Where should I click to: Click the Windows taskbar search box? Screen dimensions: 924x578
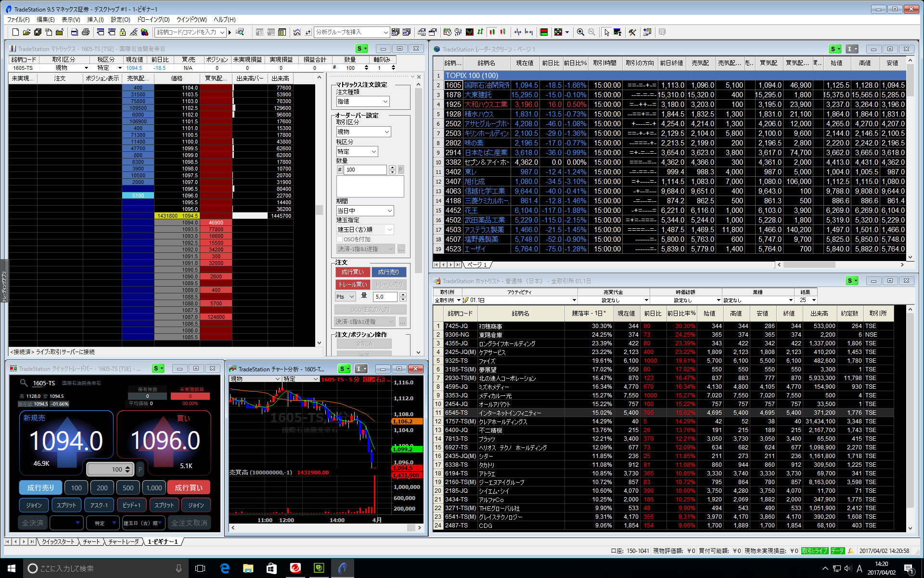[105, 568]
